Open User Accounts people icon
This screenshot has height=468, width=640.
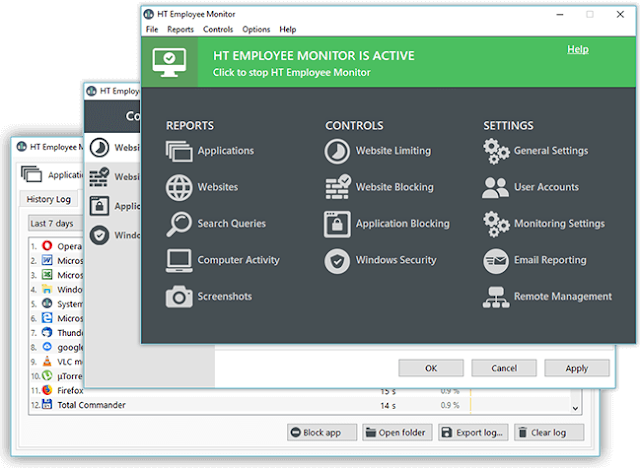coord(496,187)
